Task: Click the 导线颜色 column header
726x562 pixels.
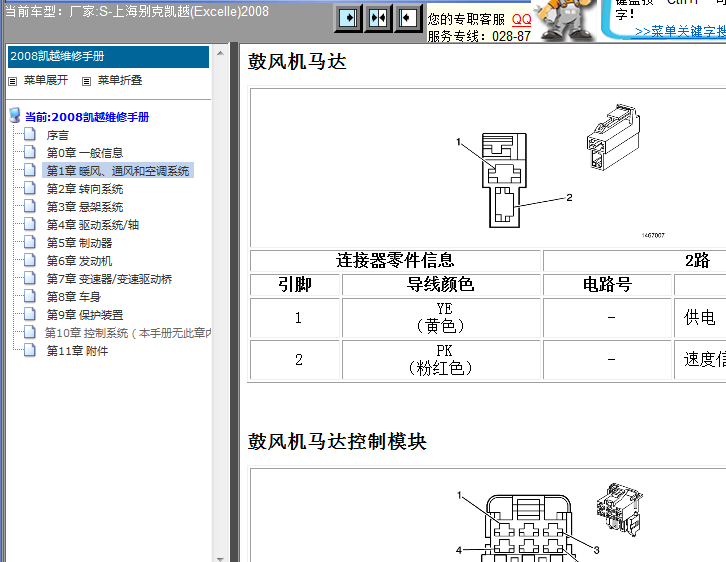Action: 441,285
